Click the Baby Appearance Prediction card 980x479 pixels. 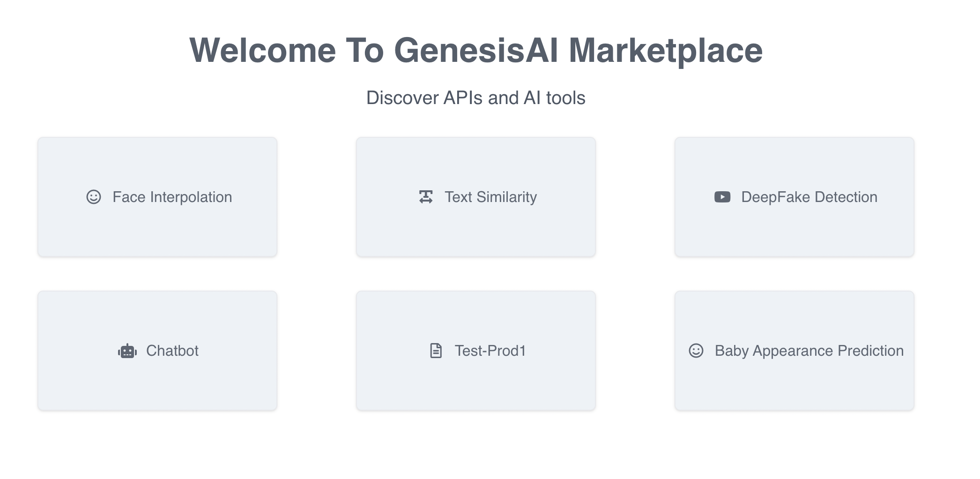click(x=794, y=351)
